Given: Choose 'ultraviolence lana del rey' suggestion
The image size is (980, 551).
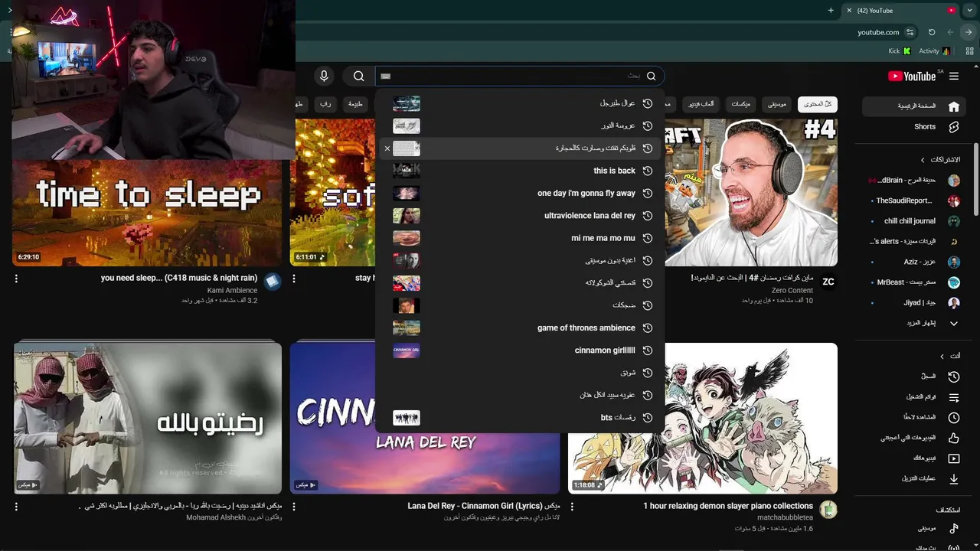Looking at the screenshot, I should point(519,216).
